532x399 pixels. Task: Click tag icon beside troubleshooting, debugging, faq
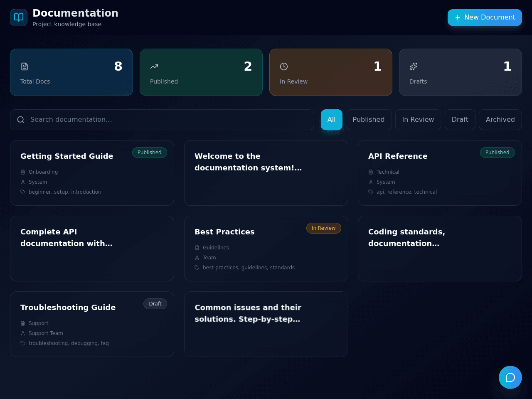23,343
